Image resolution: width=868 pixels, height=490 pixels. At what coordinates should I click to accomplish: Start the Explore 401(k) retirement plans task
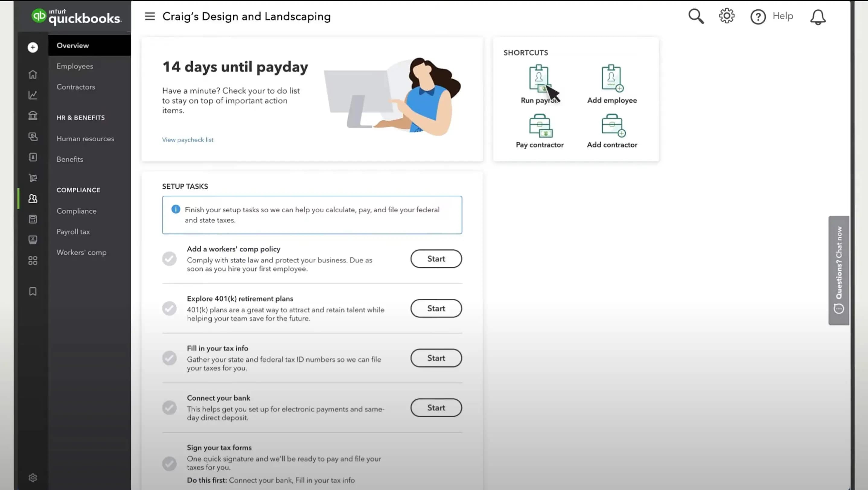[436, 308]
